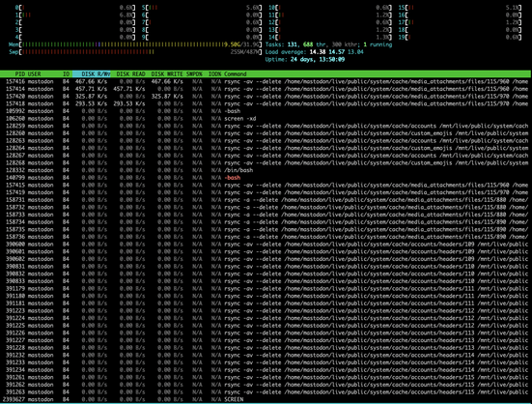Select rsync headers/112 process PID 391223
Image resolution: width=532 pixels, height=404 pixels.
(266, 310)
